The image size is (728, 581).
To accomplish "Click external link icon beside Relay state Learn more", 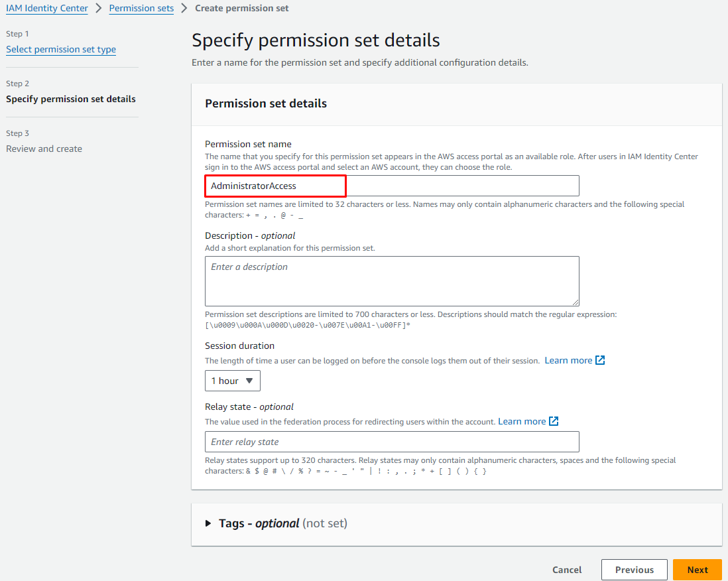I will (x=554, y=422).
